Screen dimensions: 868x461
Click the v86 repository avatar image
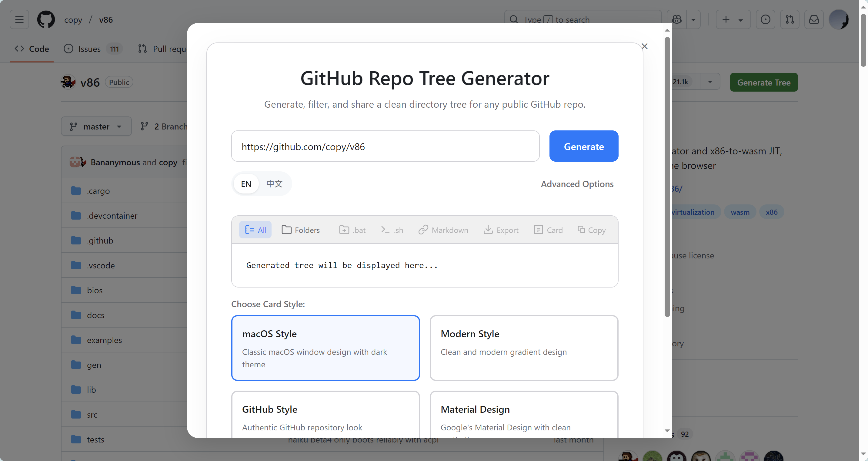point(68,82)
